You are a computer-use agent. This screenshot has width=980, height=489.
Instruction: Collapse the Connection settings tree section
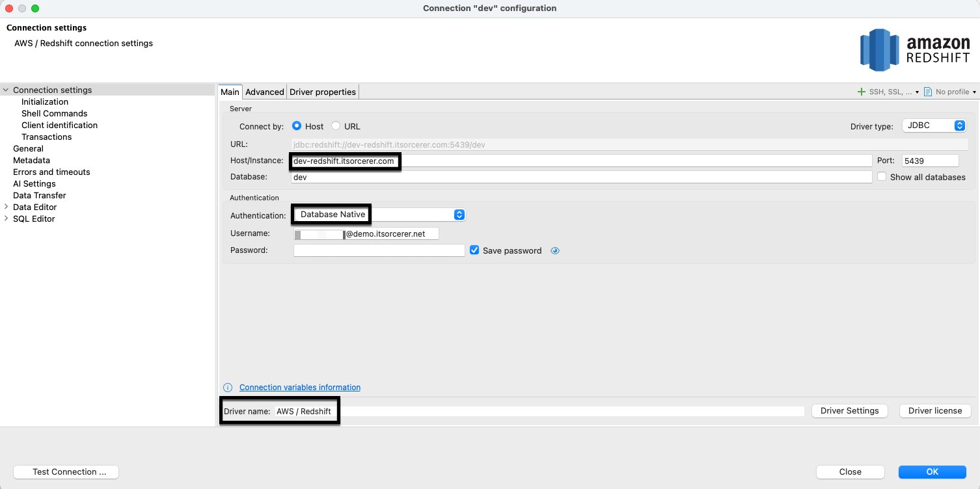point(6,90)
